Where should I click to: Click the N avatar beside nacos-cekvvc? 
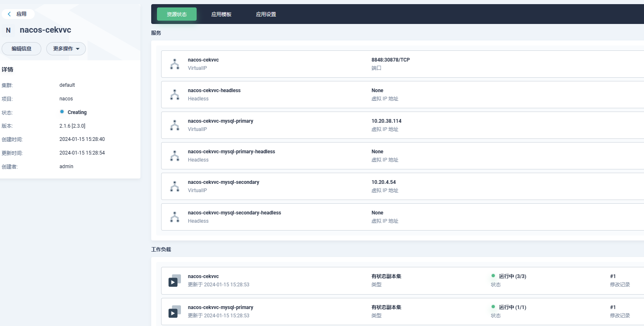pyautogui.click(x=8, y=30)
